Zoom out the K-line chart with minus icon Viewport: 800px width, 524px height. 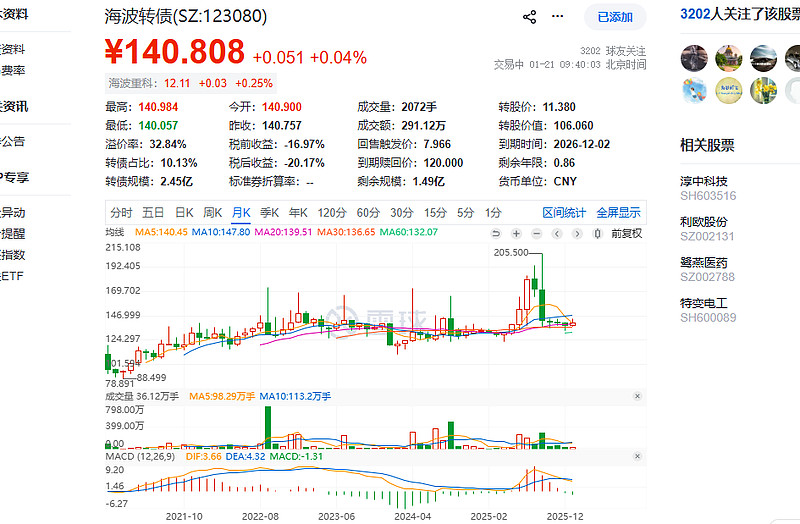click(536, 234)
